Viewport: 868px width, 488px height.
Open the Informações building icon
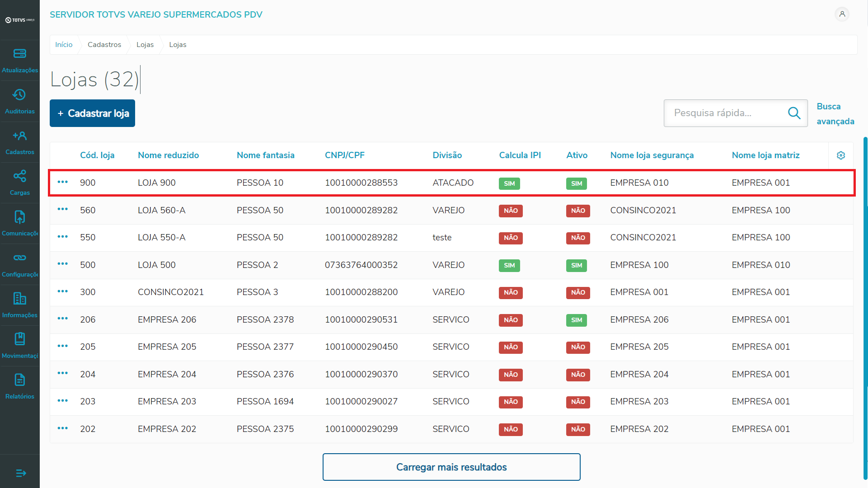[19, 299]
